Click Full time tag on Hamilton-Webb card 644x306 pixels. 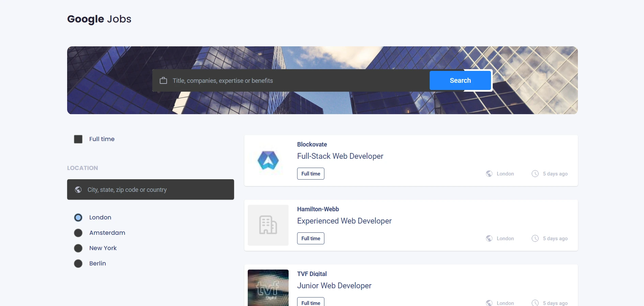pos(311,239)
